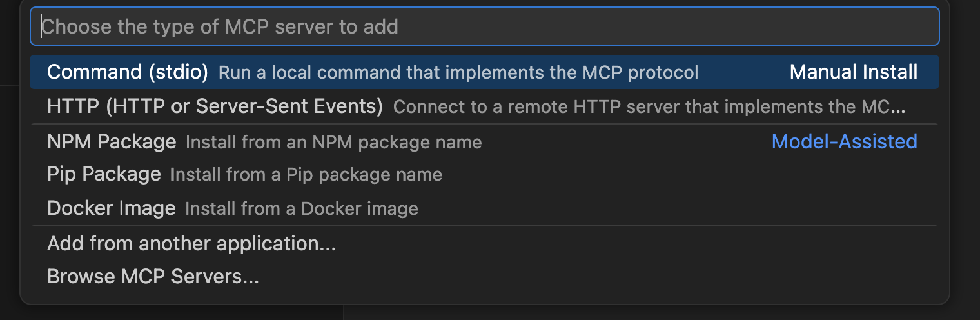Click the MCP server type search field
The height and width of the screenshot is (320, 980).
click(x=484, y=26)
